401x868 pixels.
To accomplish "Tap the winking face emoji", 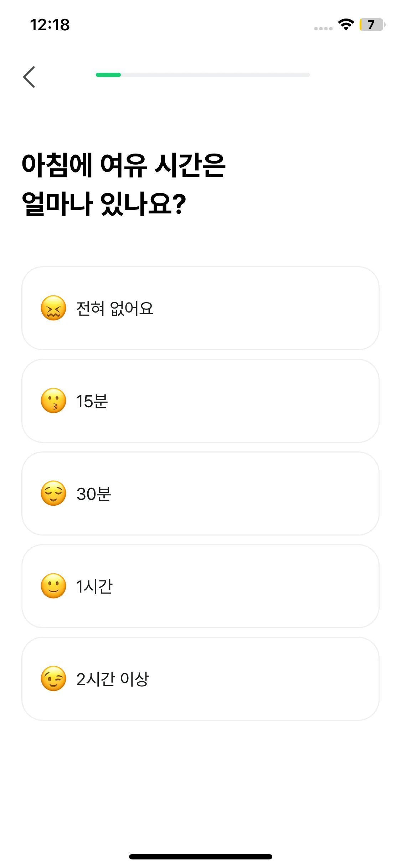I will click(x=53, y=679).
